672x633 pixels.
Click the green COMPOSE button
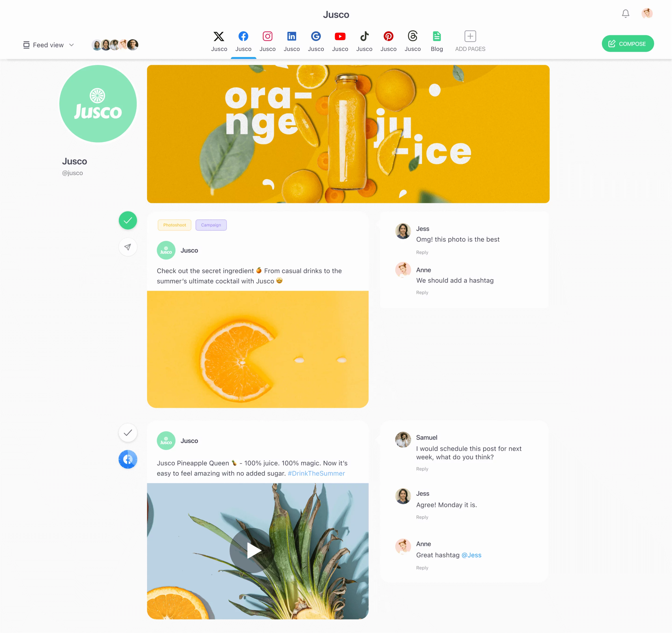(627, 43)
